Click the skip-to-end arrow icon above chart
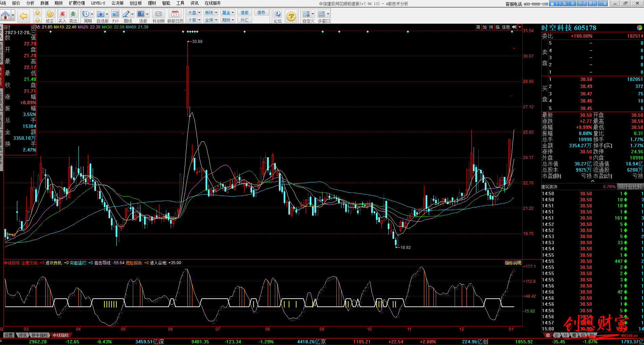 514,27
